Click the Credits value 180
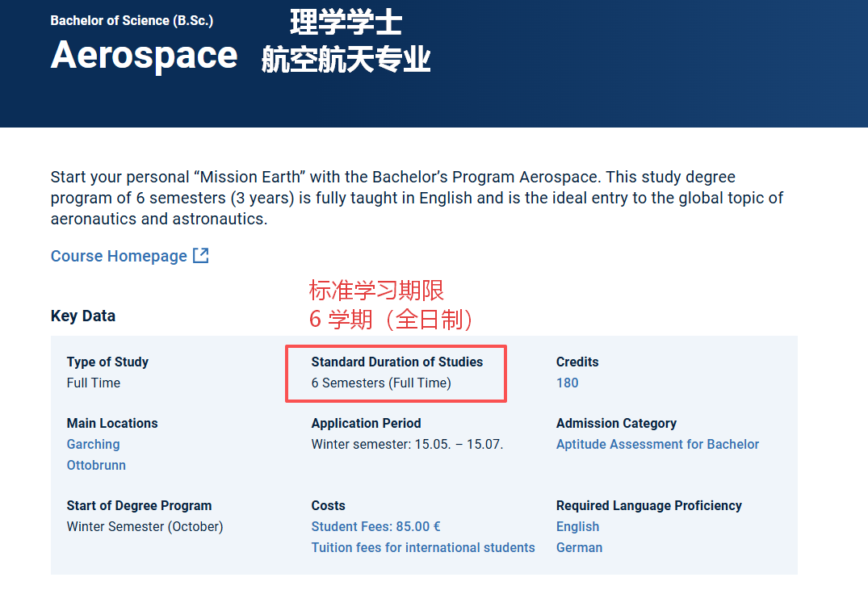Screen dimensions: 868x590 (x=567, y=383)
